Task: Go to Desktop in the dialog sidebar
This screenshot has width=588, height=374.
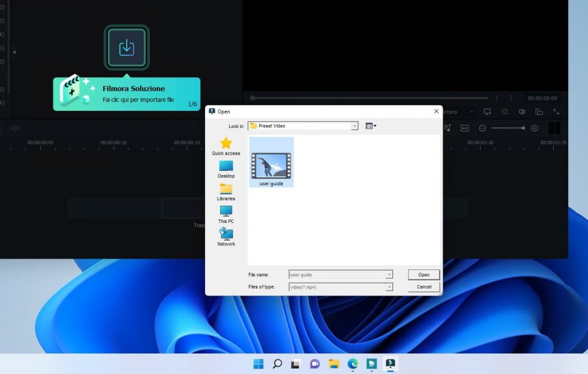Action: (226, 169)
